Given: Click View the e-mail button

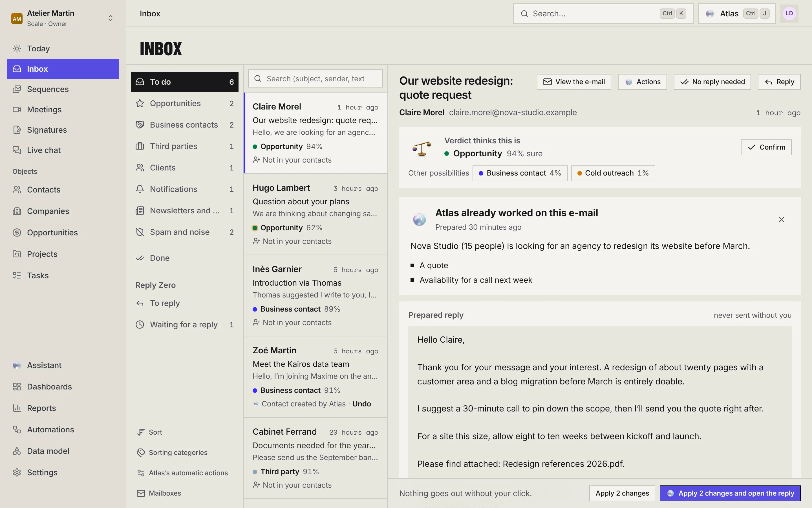Looking at the screenshot, I should pyautogui.click(x=574, y=82).
